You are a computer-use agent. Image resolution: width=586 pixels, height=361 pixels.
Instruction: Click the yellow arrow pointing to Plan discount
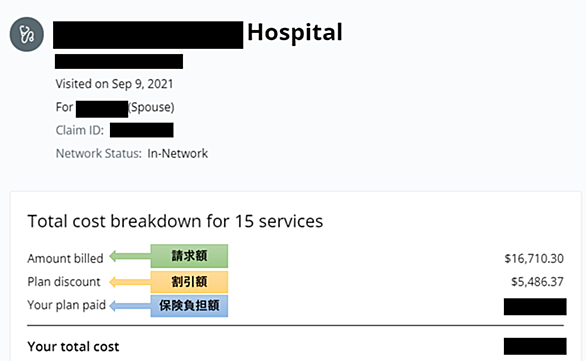(130, 282)
